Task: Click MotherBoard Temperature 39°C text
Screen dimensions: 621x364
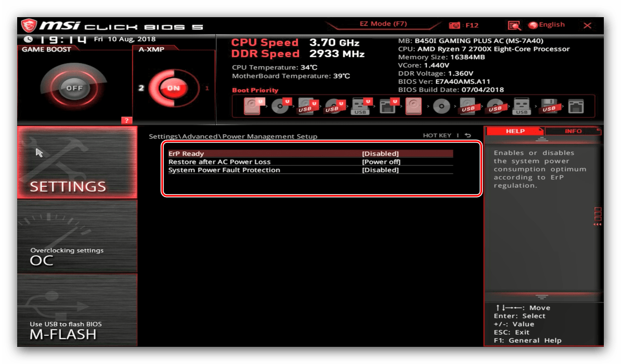Action: [x=290, y=76]
